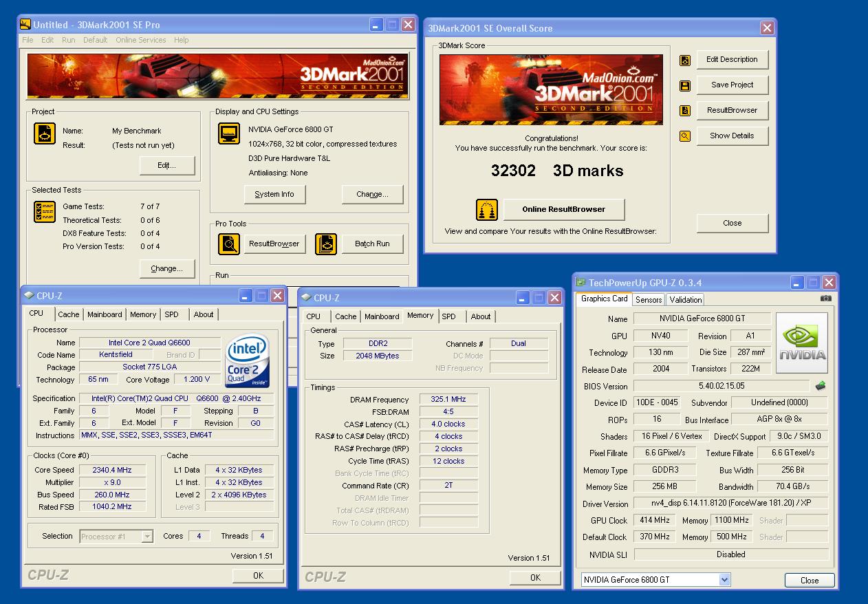Click the ResultBrowser icon in score window

click(x=685, y=111)
